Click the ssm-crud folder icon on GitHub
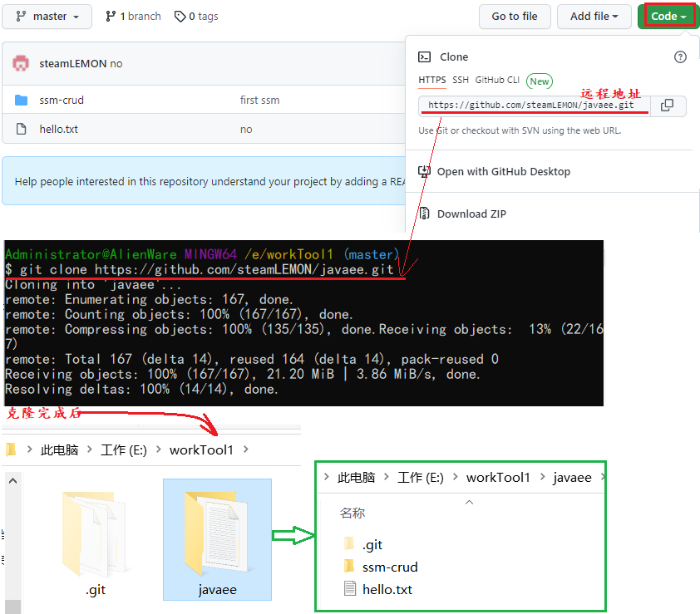Image resolution: width=700 pixels, height=614 pixels. 21,100
